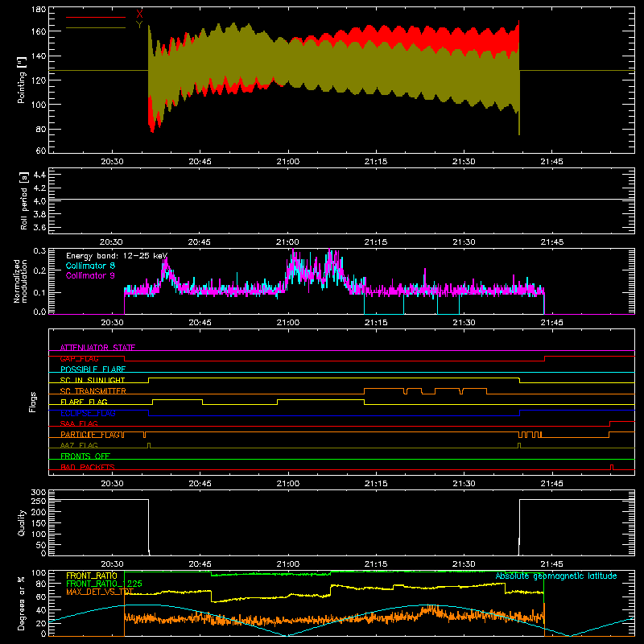Click the MAX_DET_VS_TOT legend entry
Screen dimensions: 644x644
(x=100, y=592)
